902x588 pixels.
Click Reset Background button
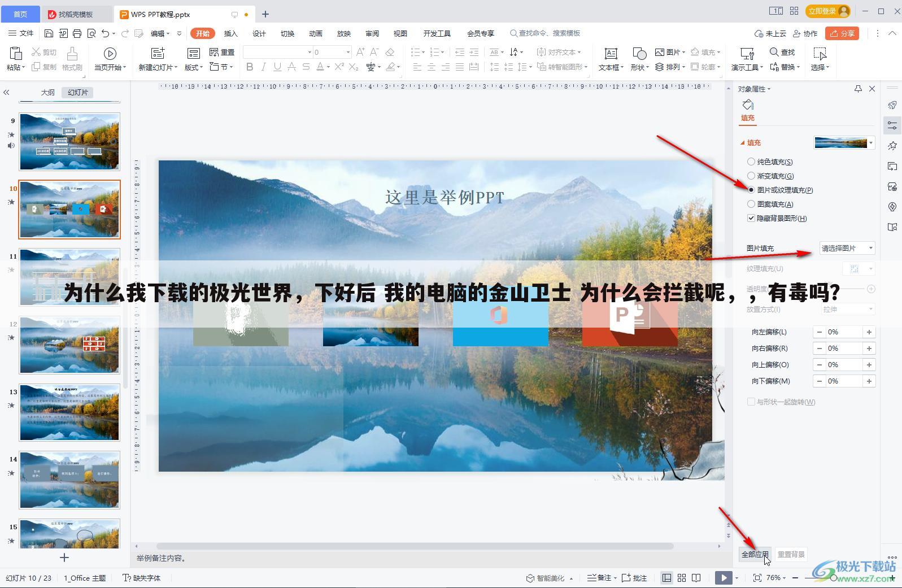[791, 555]
